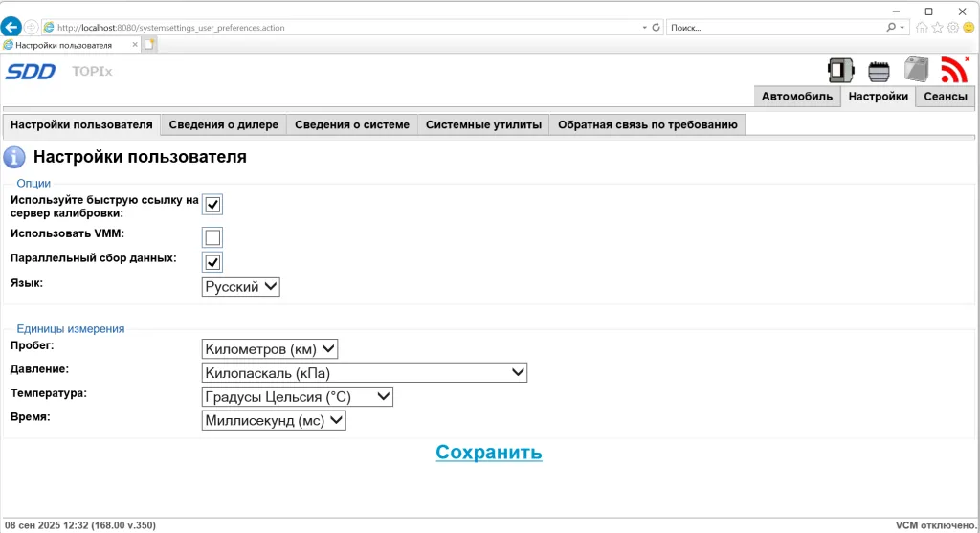980x533 pixels.
Task: Click the vehicle battery icon
Action: (x=916, y=70)
